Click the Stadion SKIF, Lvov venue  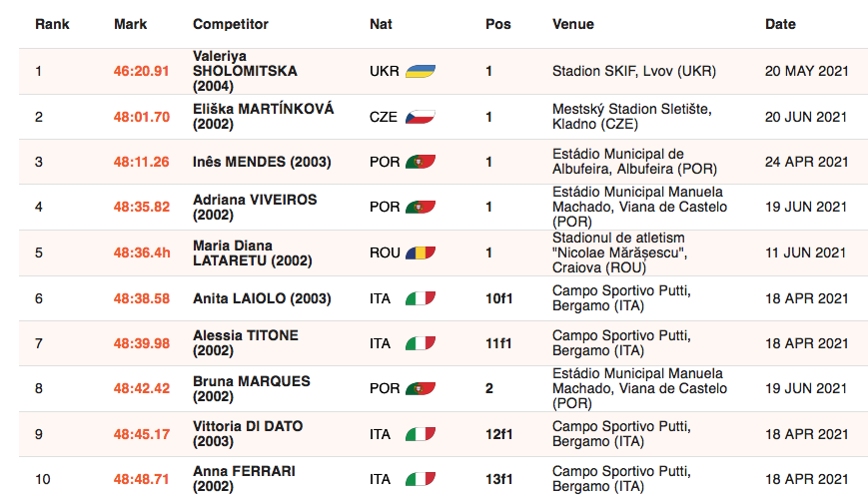634,71
